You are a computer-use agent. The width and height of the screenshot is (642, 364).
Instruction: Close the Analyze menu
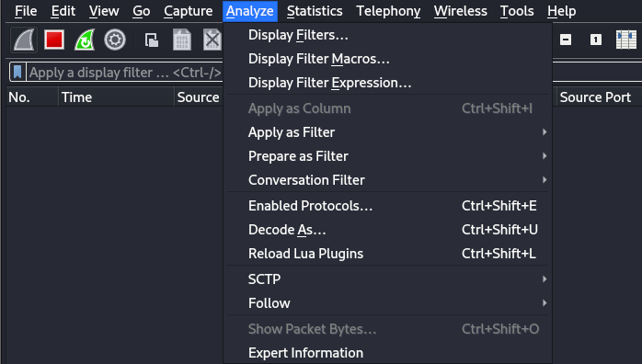coord(250,11)
